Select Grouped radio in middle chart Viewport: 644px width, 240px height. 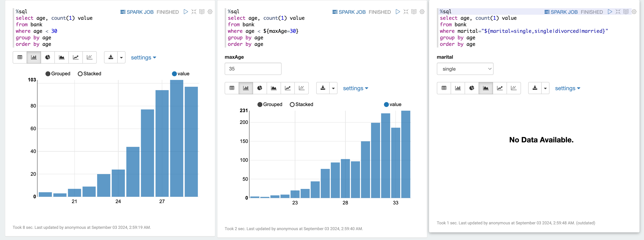pos(260,105)
